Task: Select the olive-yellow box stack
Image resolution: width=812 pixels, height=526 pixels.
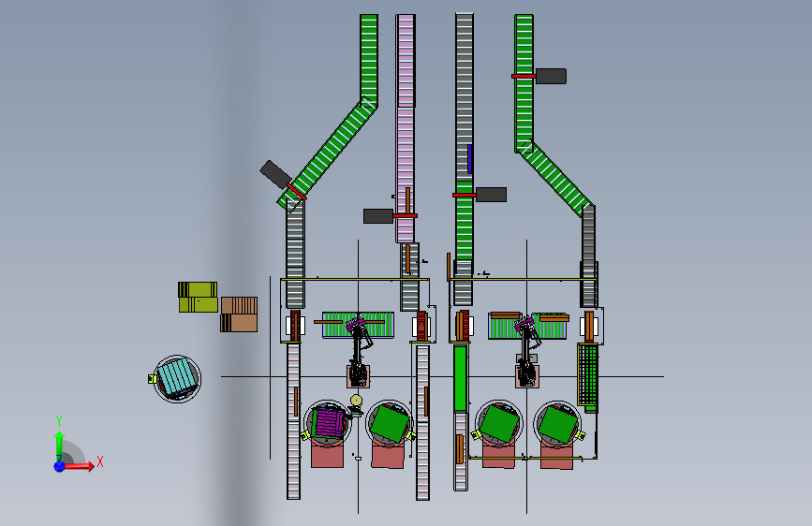Action: (x=198, y=298)
